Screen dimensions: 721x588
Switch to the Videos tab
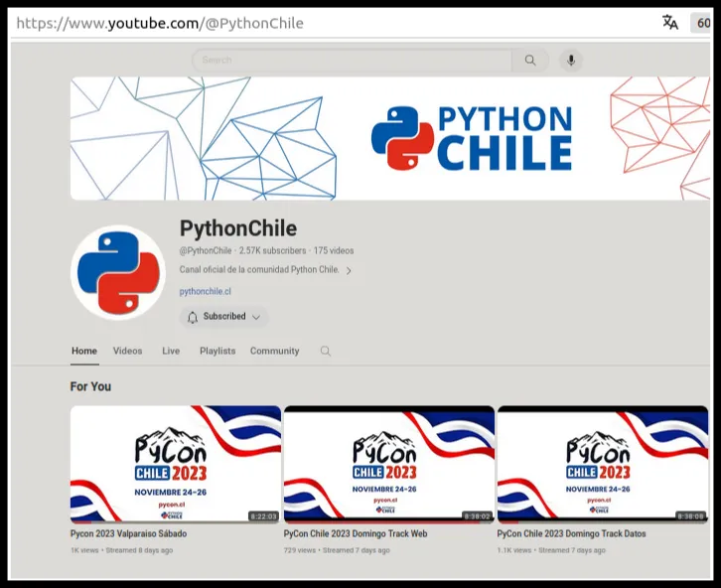127,351
